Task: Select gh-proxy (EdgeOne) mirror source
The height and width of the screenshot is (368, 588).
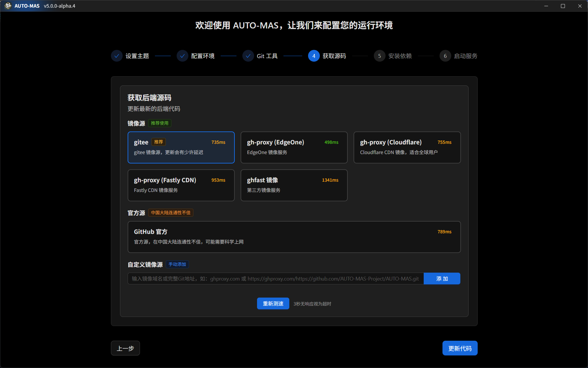Action: point(294,147)
